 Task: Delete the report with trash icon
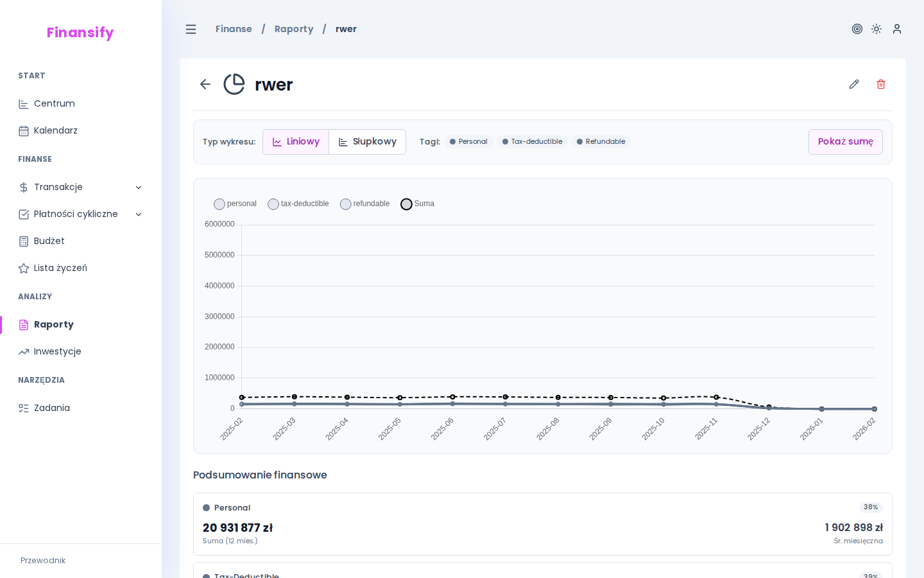[881, 84]
